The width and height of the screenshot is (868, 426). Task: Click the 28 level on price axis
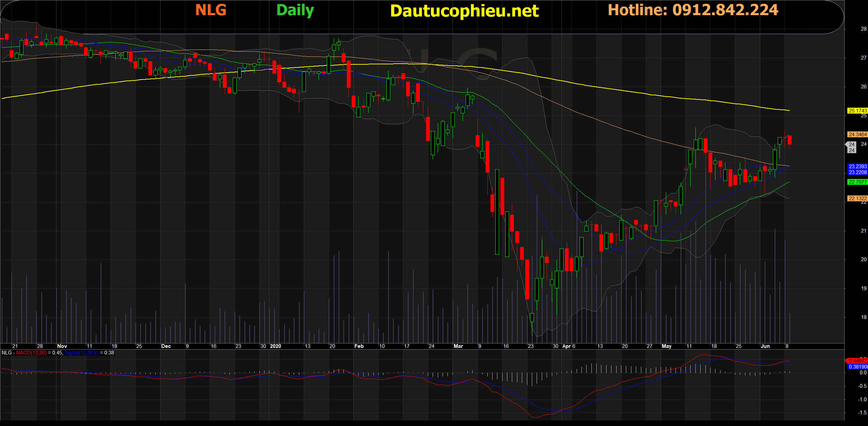click(864, 29)
